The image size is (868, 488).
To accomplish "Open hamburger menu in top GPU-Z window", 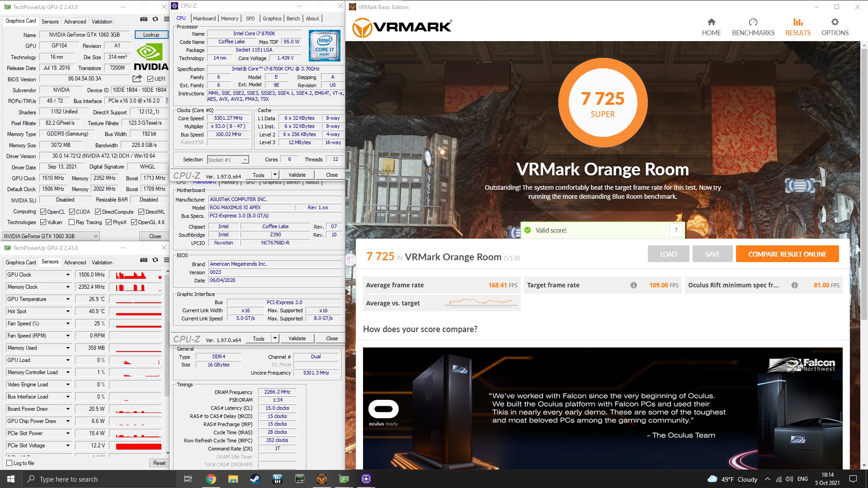I will (x=166, y=19).
